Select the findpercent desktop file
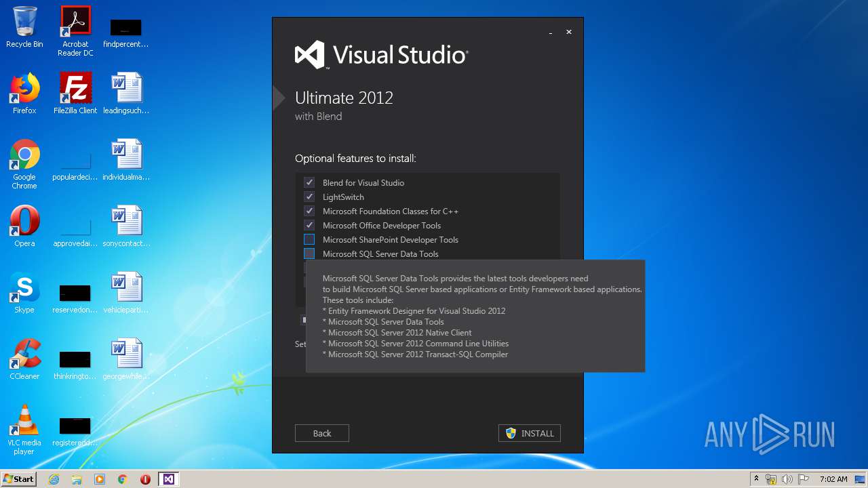The width and height of the screenshot is (868, 488). (126, 33)
